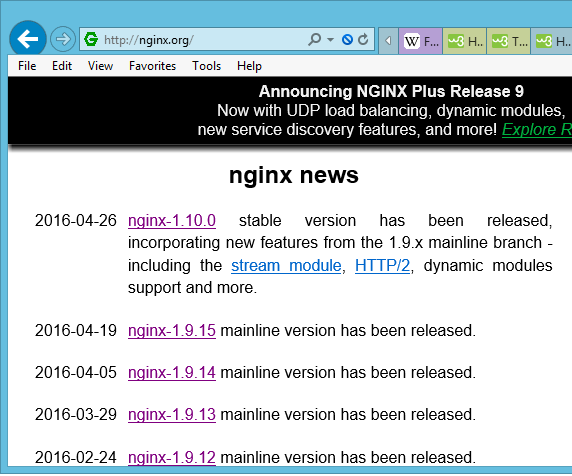Screen dimensions: 572x476
Task: Open the View menu
Action: (x=100, y=66)
